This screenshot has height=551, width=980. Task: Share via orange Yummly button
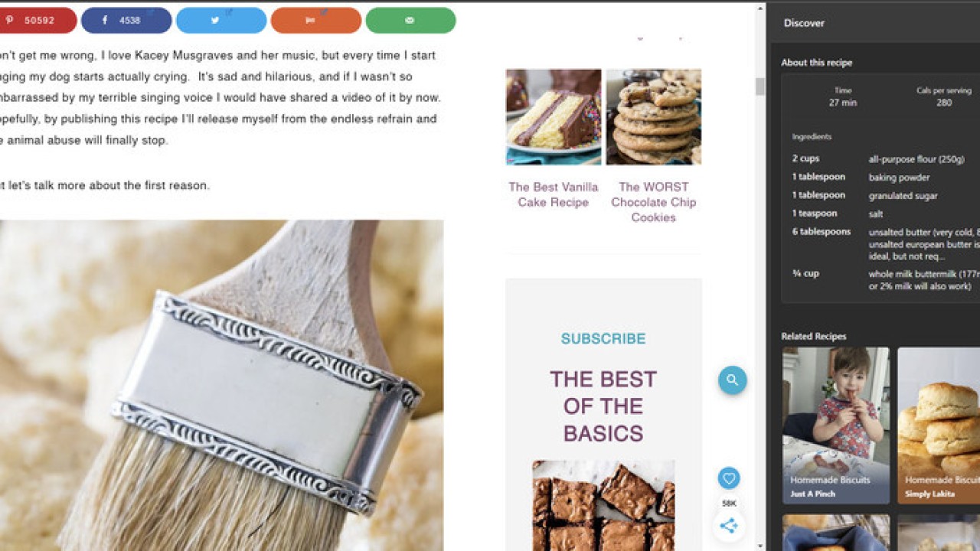[316, 21]
